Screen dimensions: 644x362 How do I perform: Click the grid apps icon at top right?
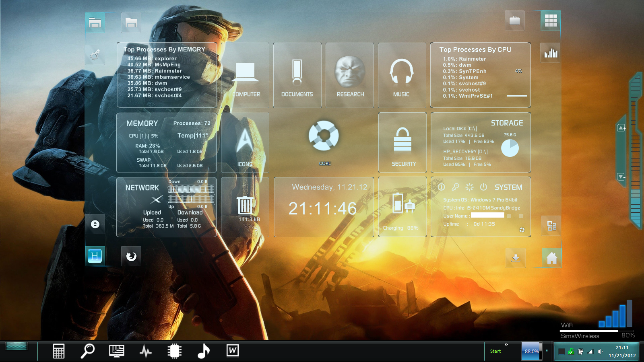coord(551,20)
